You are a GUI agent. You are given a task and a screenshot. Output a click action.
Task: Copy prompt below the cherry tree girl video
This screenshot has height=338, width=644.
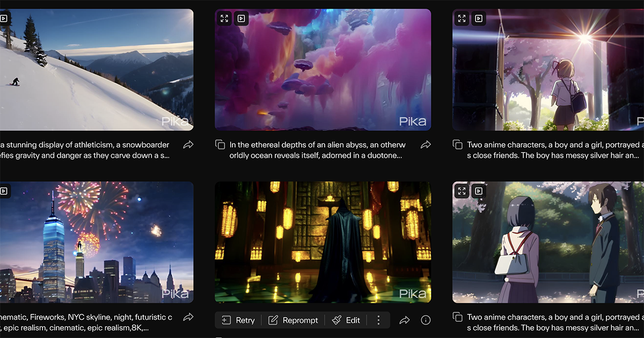point(457,144)
